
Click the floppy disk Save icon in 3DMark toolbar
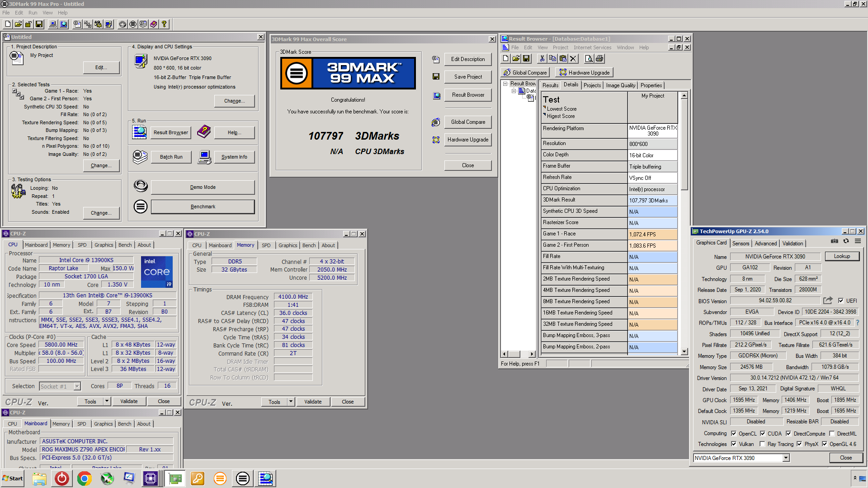tap(39, 24)
